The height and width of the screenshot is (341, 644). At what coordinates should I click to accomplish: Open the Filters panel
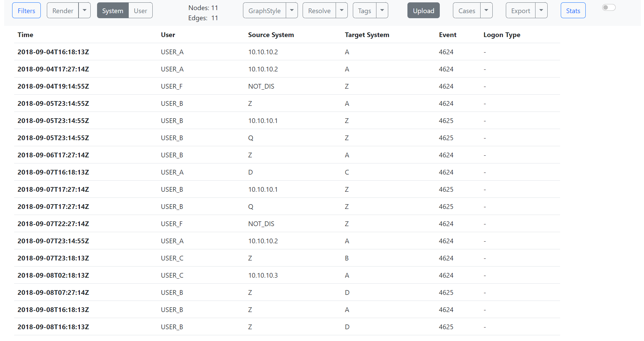click(26, 10)
